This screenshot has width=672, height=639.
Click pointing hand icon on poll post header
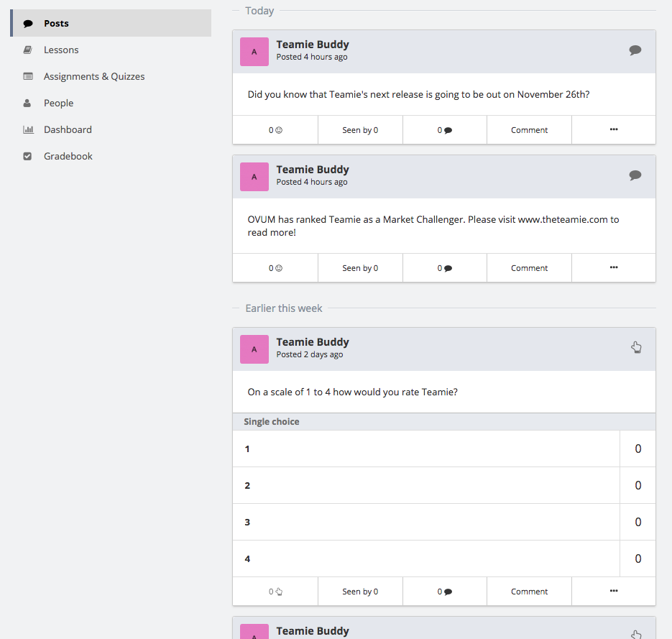(637, 347)
